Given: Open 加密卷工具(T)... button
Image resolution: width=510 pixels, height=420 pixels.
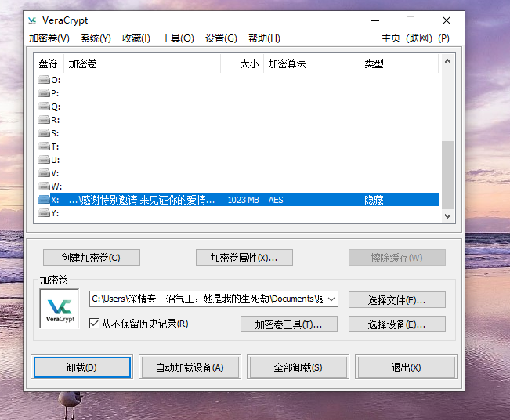Looking at the screenshot, I should [x=289, y=324].
